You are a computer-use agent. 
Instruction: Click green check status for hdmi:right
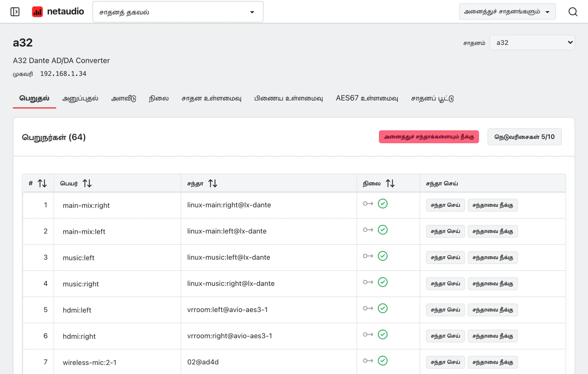tap(382, 334)
